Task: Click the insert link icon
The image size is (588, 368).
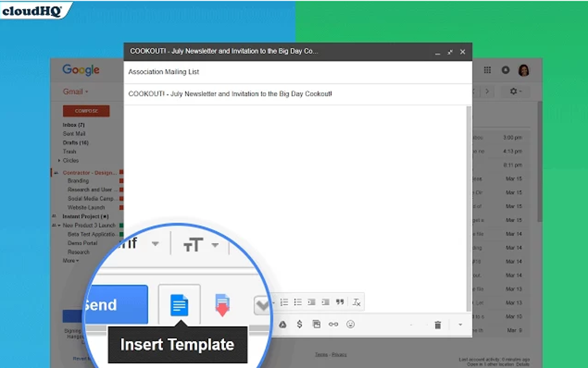Action: [x=333, y=325]
